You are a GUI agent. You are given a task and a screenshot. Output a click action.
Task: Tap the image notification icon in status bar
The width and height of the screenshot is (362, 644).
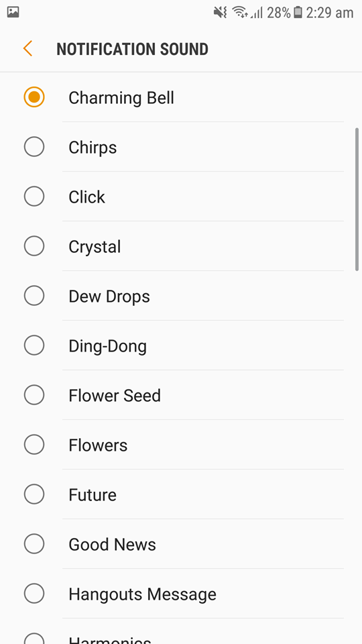13,12
